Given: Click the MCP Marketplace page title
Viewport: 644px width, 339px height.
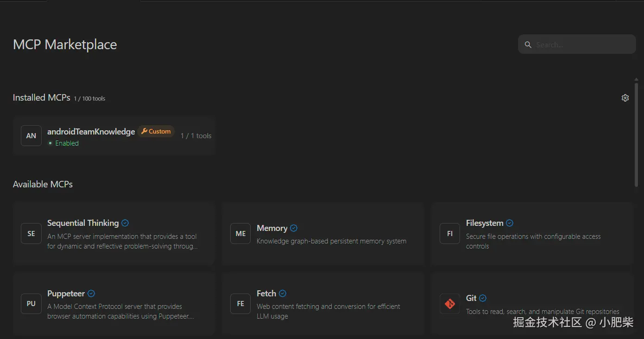Looking at the screenshot, I should pyautogui.click(x=65, y=45).
